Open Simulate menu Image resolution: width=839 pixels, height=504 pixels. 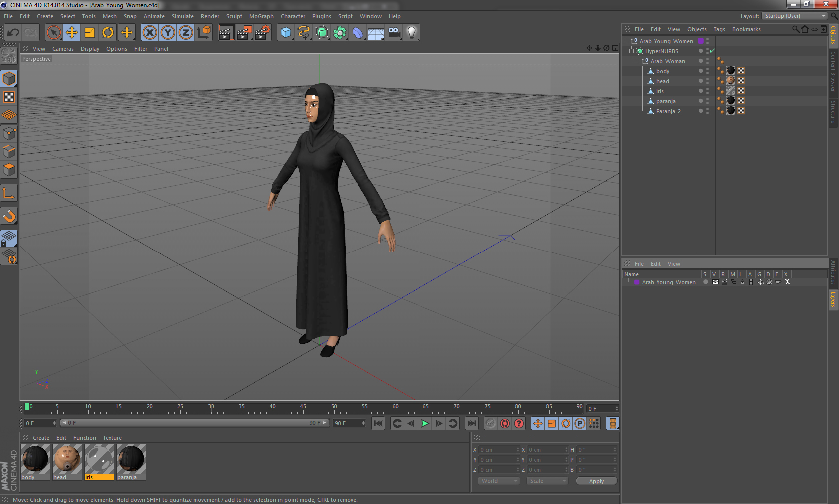tap(182, 16)
